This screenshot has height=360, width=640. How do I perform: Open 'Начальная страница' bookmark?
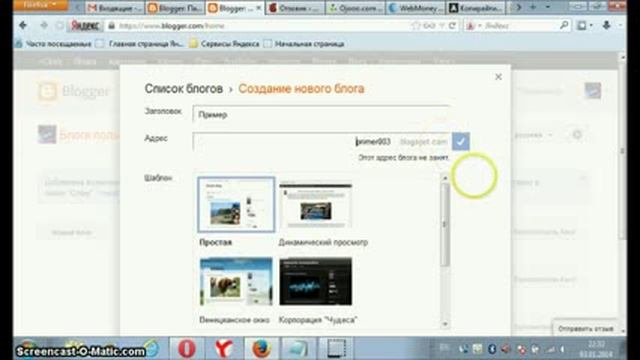click(x=304, y=44)
